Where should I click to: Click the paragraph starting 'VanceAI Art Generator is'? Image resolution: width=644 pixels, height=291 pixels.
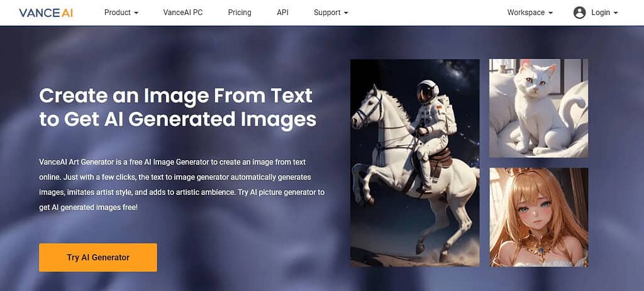coord(182,185)
